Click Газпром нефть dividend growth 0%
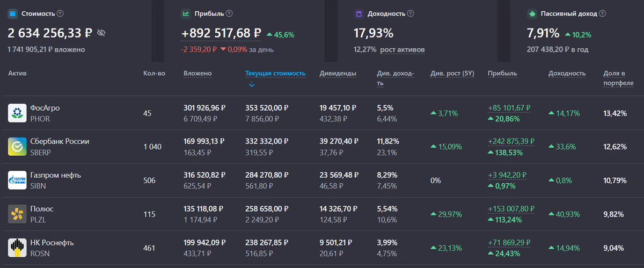Image resolution: width=644 pixels, height=268 pixels. (x=436, y=180)
